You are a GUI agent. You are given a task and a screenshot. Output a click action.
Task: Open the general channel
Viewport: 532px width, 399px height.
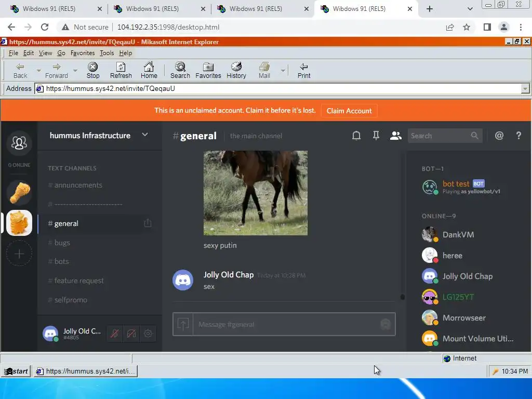95,223
